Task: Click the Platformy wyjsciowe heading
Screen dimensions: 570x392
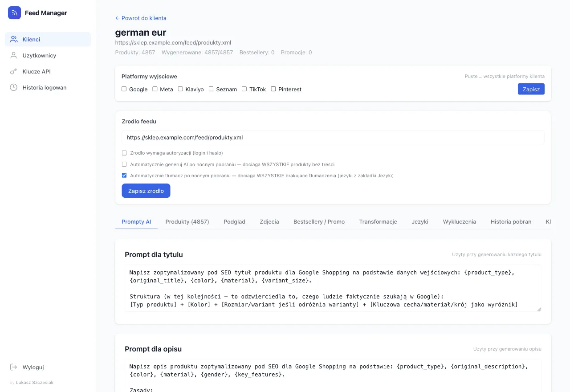Action: click(149, 77)
